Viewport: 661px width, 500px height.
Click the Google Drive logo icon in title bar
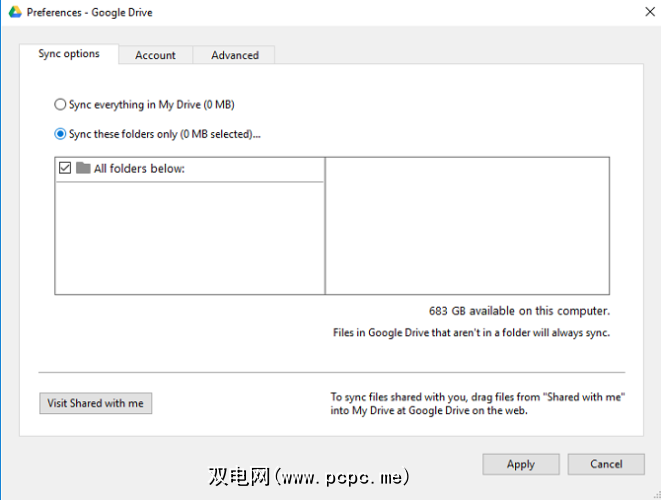[15, 12]
